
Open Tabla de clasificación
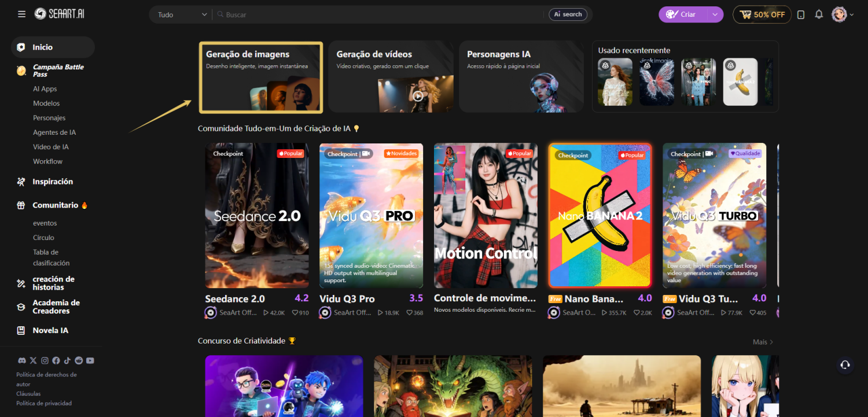point(51,257)
